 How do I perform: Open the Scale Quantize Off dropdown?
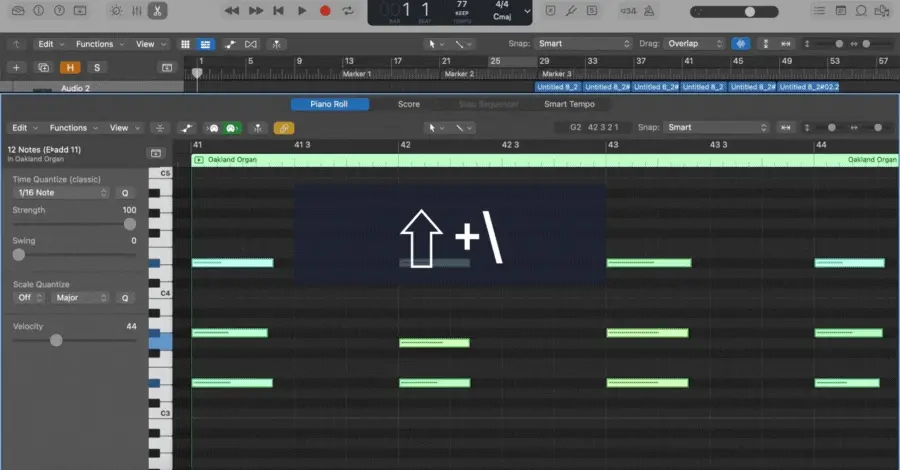(x=29, y=298)
